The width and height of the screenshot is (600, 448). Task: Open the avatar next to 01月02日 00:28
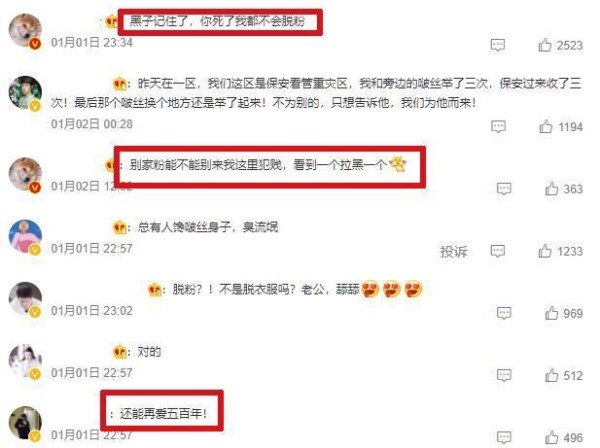(x=25, y=93)
